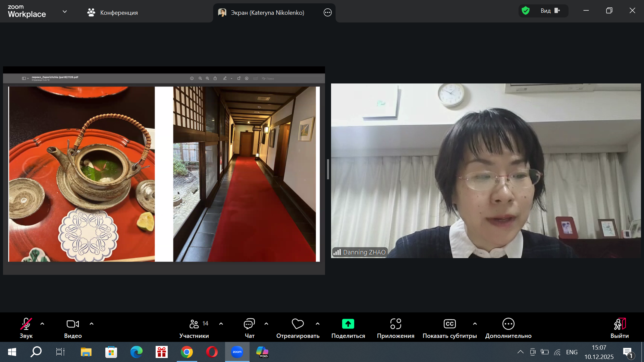Expand audio settings arrow beside Звук
Screen dimensions: 644x362
click(42, 324)
